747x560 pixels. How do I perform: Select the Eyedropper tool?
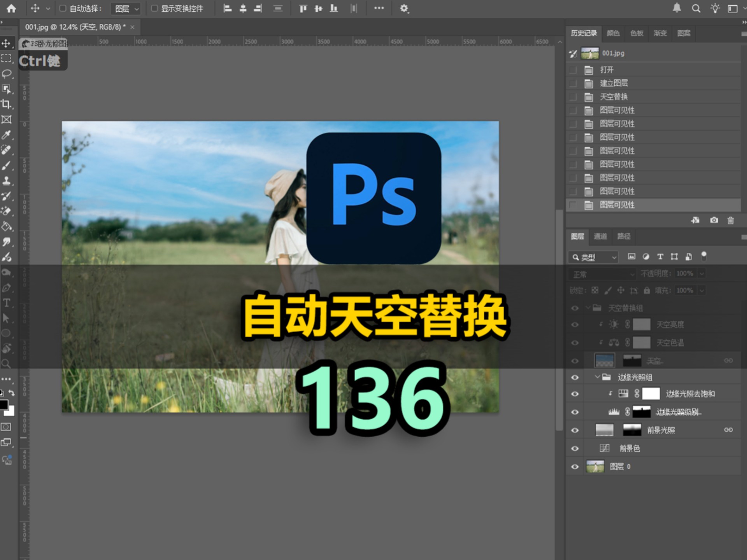pos(6,135)
